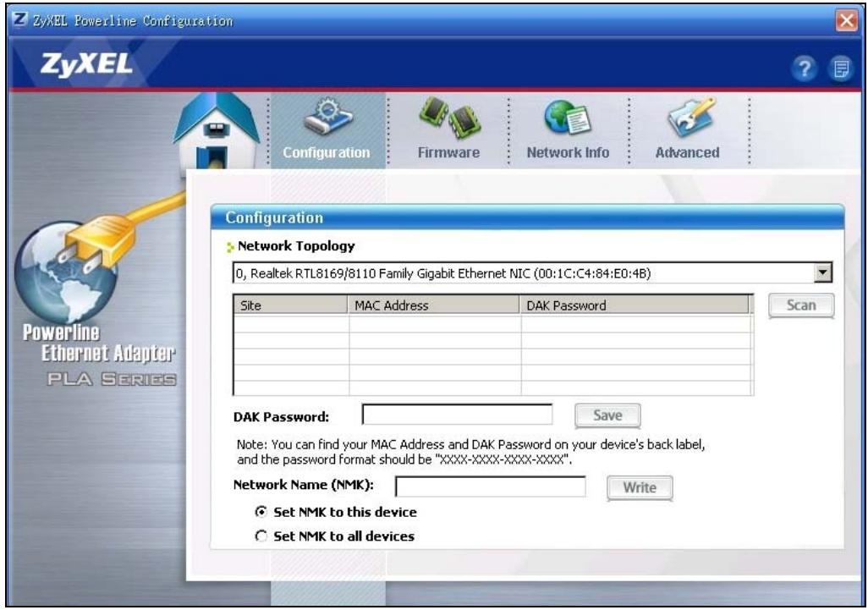Select the Configuration tab label
The height and width of the screenshot is (610, 868).
[327, 152]
